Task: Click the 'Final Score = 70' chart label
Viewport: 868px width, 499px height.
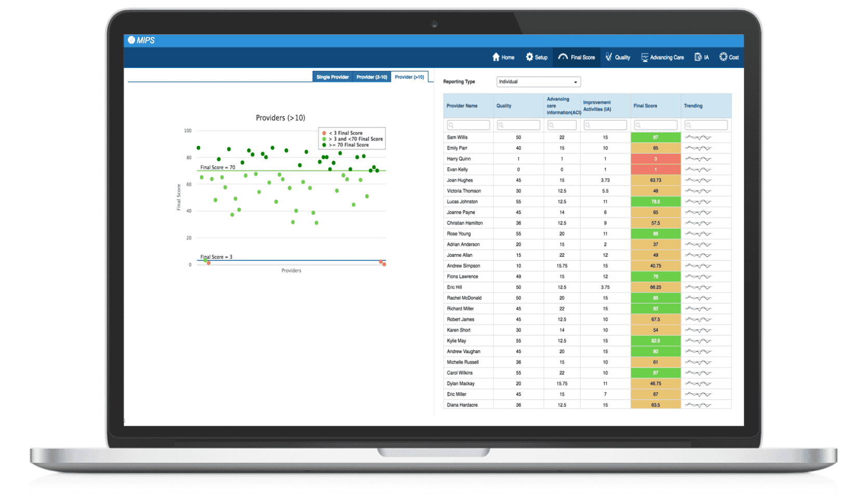Action: (218, 167)
